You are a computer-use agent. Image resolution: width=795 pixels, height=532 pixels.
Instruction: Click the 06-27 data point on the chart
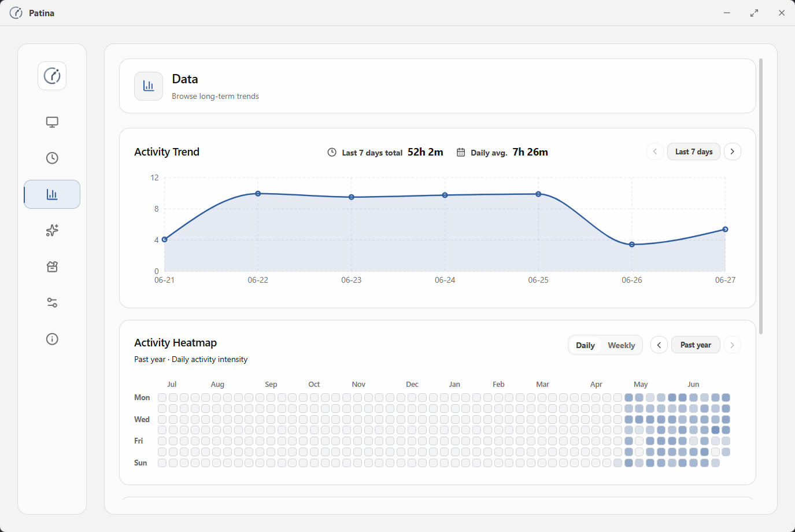tap(726, 230)
